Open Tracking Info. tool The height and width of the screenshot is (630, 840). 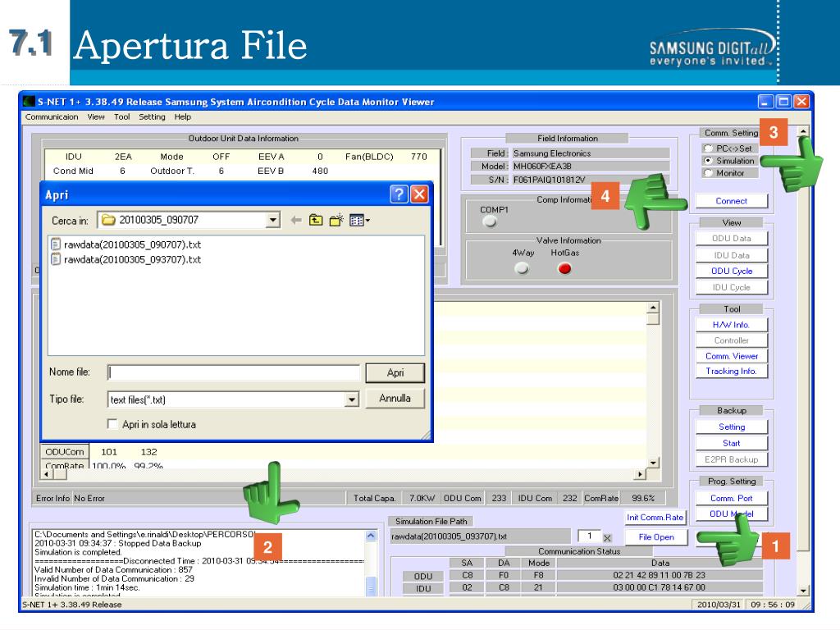point(731,372)
